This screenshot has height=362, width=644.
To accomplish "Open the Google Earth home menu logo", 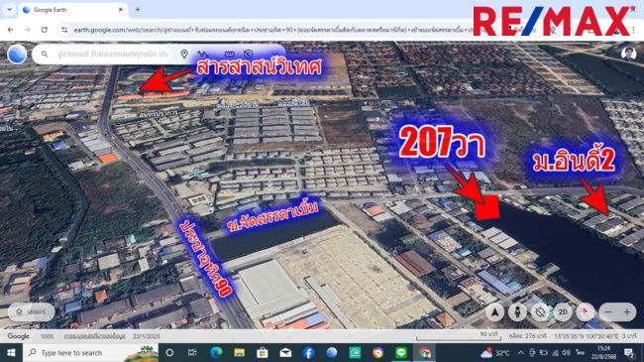I will (x=17, y=55).
